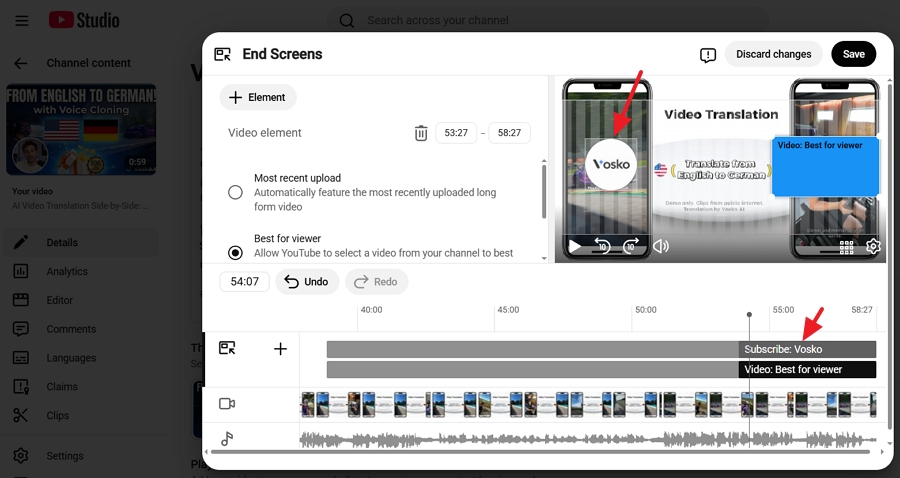Click the Editor clapperboard icon
The width and height of the screenshot is (900, 478).
21,300
